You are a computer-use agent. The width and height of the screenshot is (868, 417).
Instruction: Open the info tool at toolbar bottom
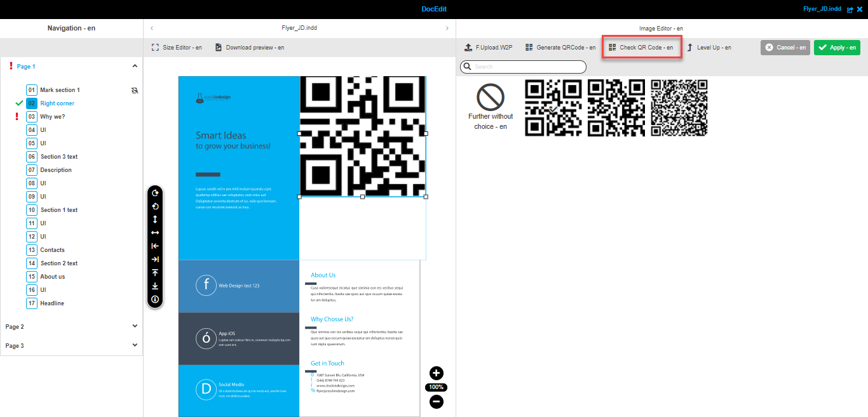pyautogui.click(x=155, y=299)
